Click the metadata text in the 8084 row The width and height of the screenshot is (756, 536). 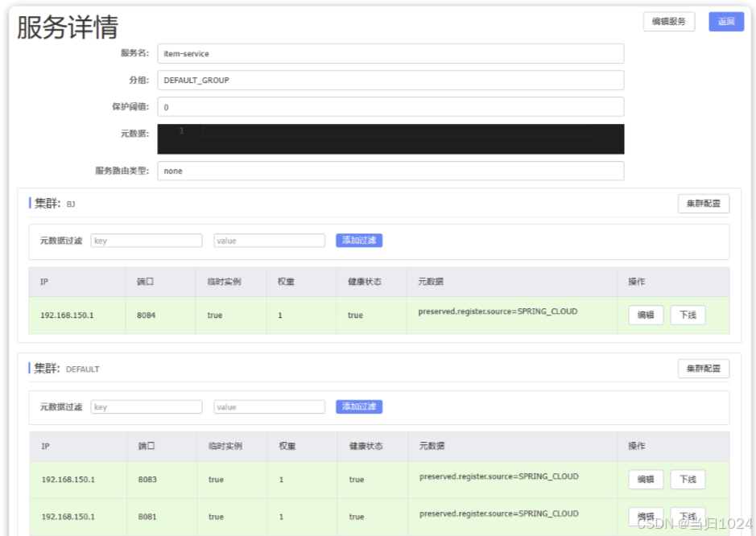(x=498, y=311)
